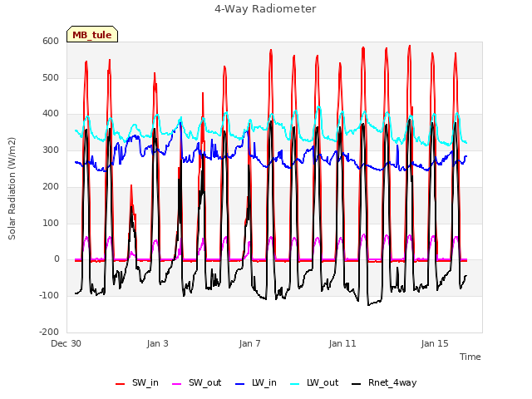This screenshot has width=532, height=399.
Task: Click the 100 y-axis tick label
Action: click(51, 223)
